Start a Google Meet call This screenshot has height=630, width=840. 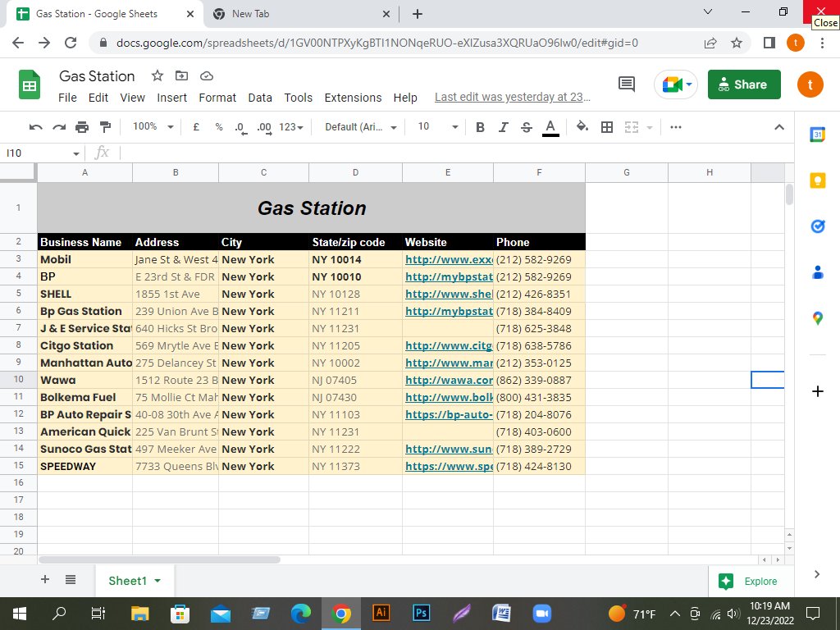pos(676,84)
